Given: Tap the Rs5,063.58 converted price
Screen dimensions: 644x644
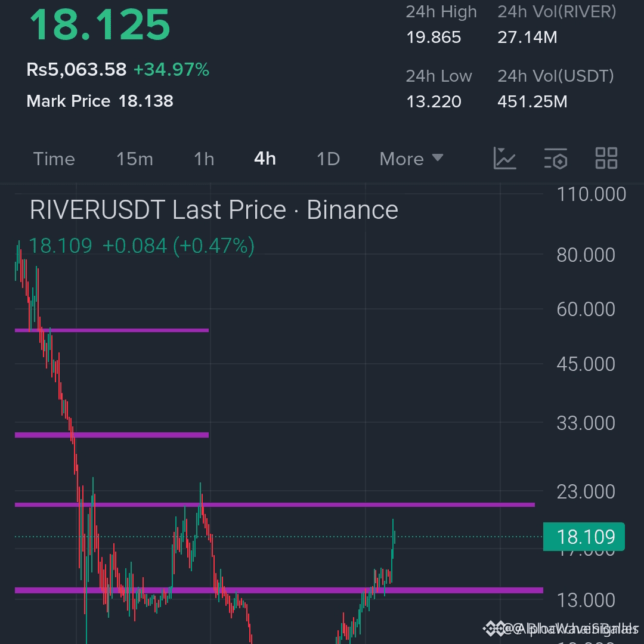Looking at the screenshot, I should [76, 69].
